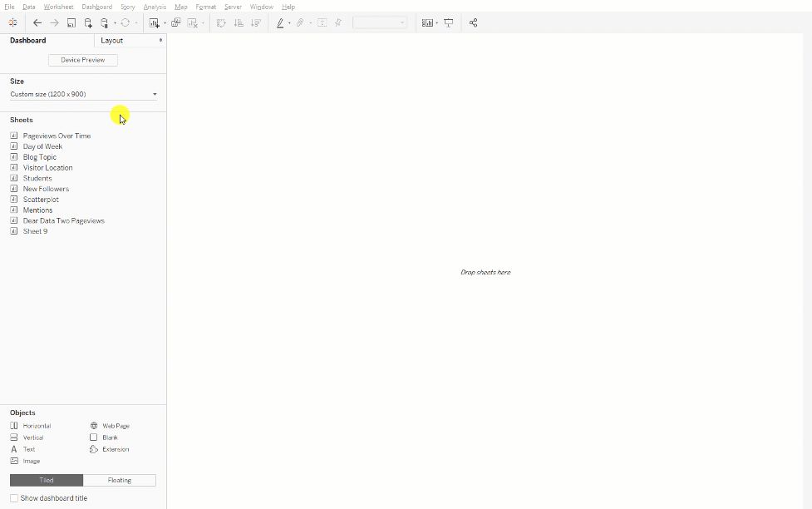The width and height of the screenshot is (812, 509).
Task: Select the Image object
Action: pos(25,461)
